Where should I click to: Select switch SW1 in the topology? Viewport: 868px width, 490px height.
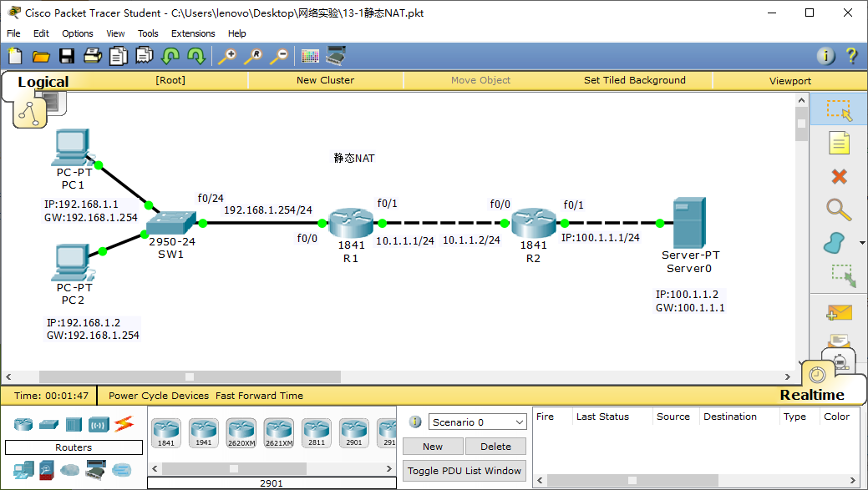171,222
